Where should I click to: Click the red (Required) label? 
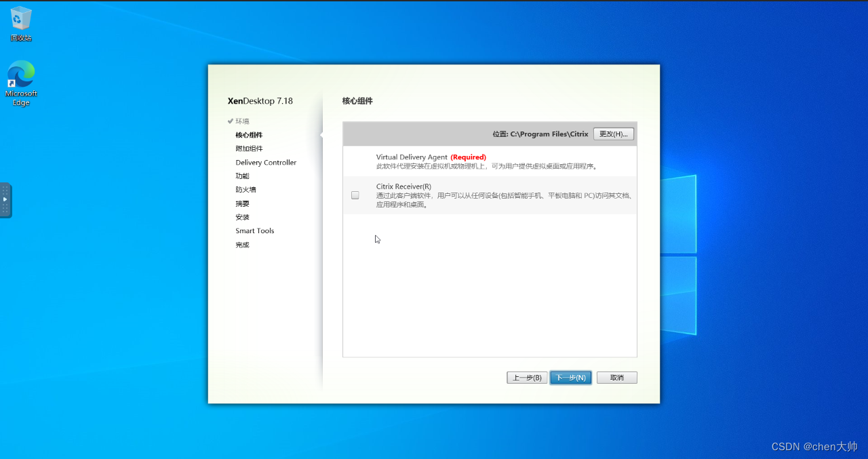(x=468, y=157)
